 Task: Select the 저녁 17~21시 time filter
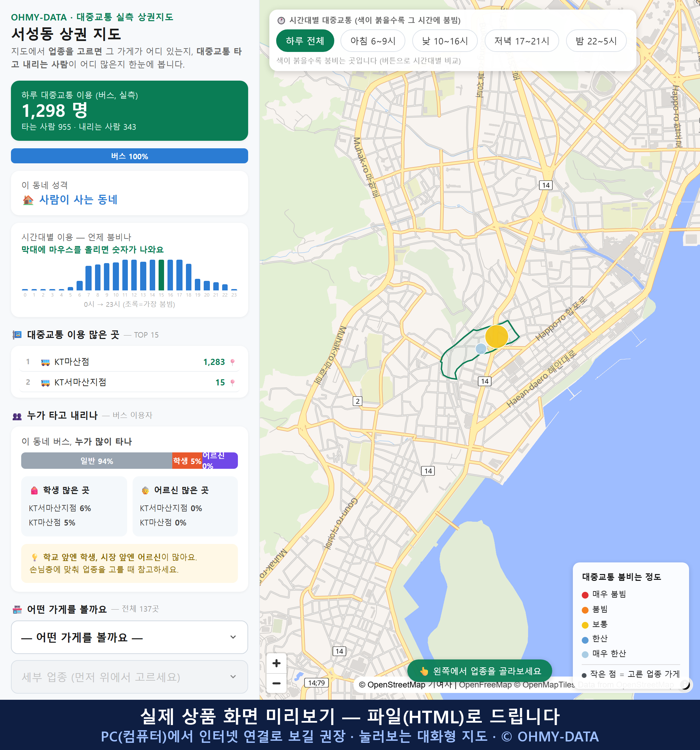click(x=522, y=41)
